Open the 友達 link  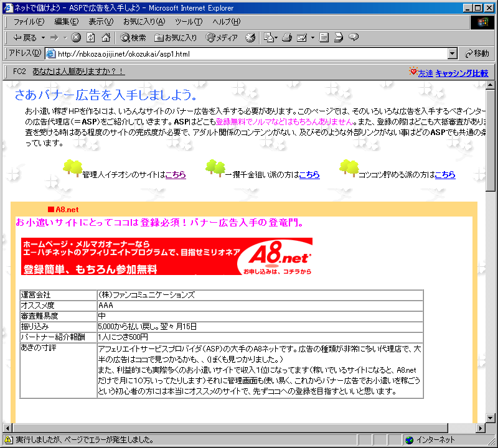[x=425, y=73]
